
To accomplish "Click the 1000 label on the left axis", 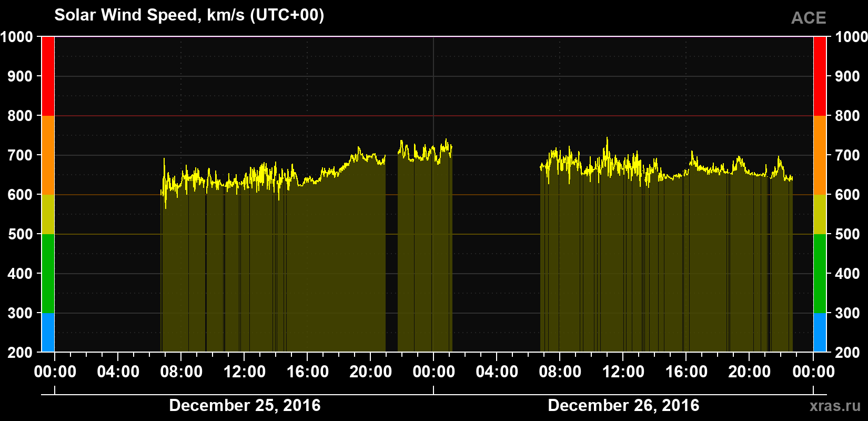I will click(x=17, y=37).
